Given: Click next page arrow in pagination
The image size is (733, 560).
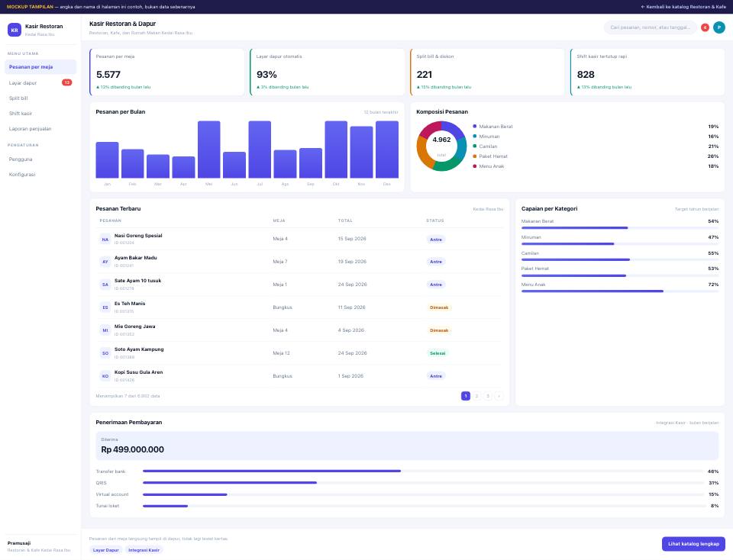Looking at the screenshot, I should (499, 396).
